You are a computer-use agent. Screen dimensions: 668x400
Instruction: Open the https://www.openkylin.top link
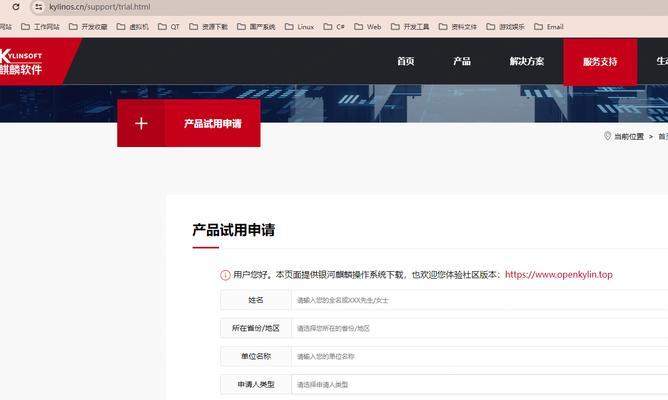[x=559, y=275]
